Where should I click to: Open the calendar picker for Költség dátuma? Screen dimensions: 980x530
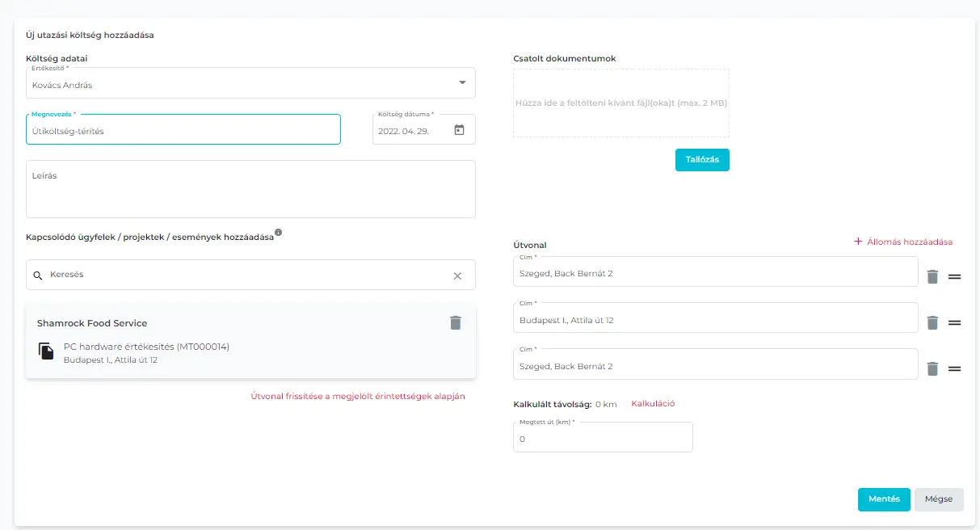coord(459,130)
